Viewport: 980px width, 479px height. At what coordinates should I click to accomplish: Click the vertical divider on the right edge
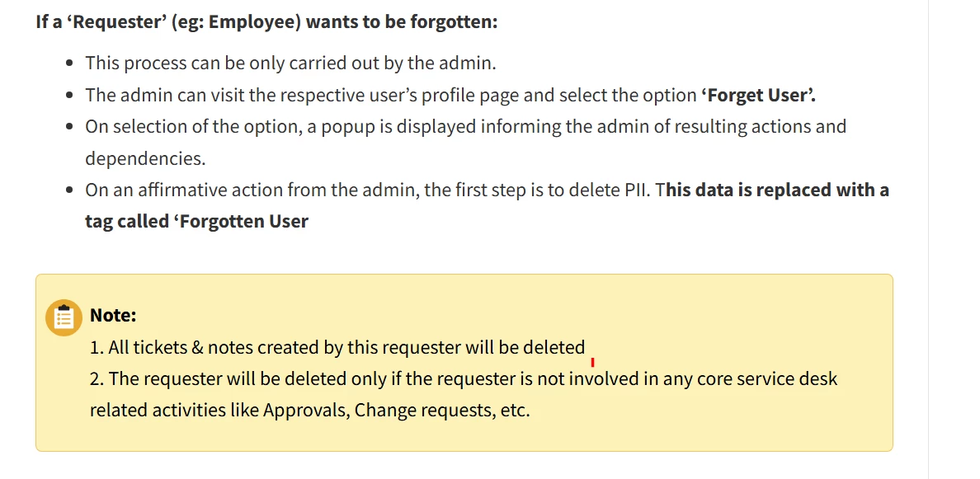pos(928,239)
